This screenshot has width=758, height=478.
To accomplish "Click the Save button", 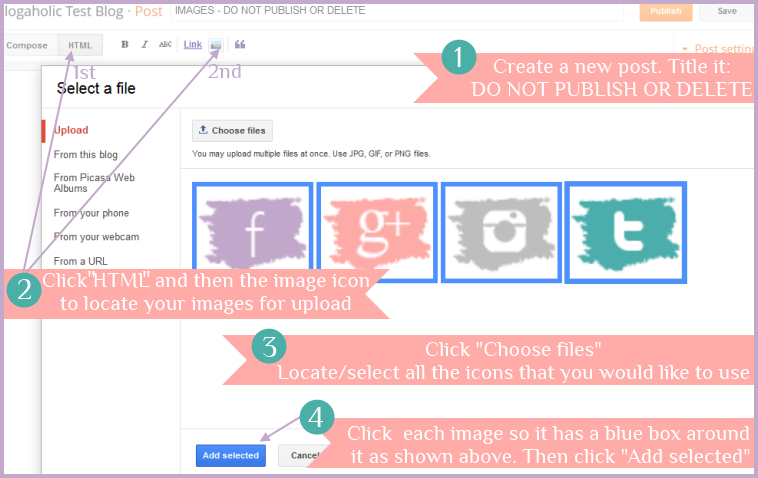I will coord(727,12).
